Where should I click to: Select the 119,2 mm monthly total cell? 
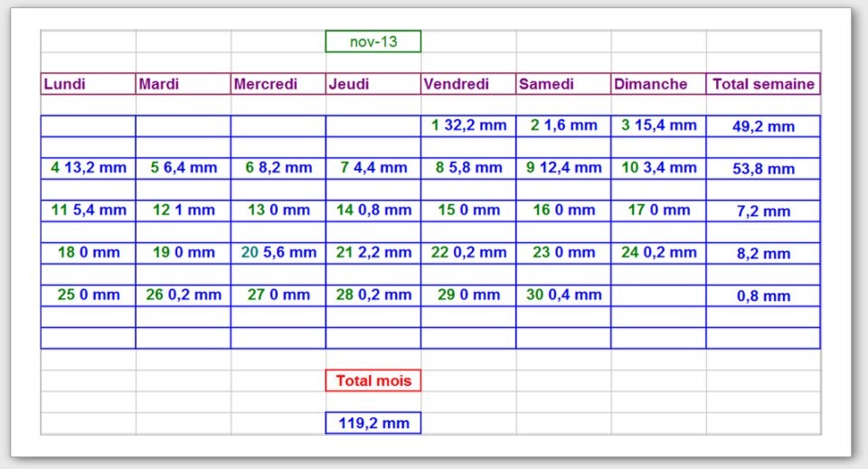373,423
